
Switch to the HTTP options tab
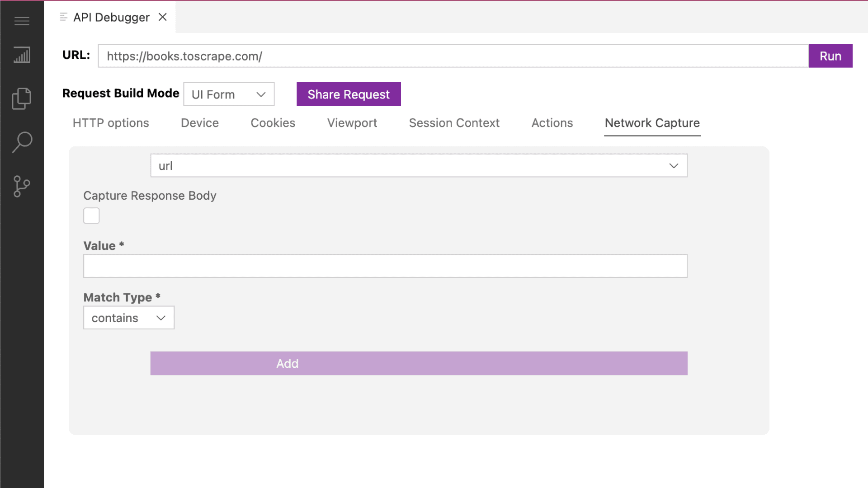pos(111,123)
